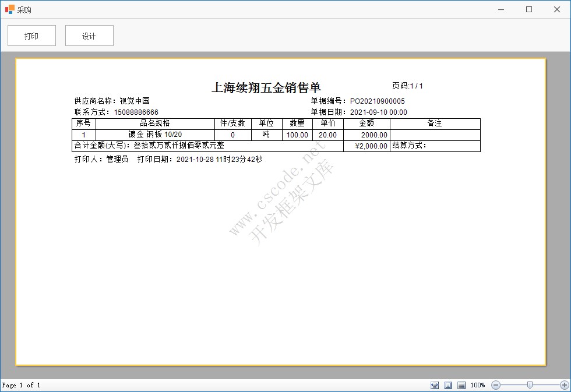The image size is (571, 392).
Task: Switch to continuous page view icon
Action: pyautogui.click(x=461, y=385)
